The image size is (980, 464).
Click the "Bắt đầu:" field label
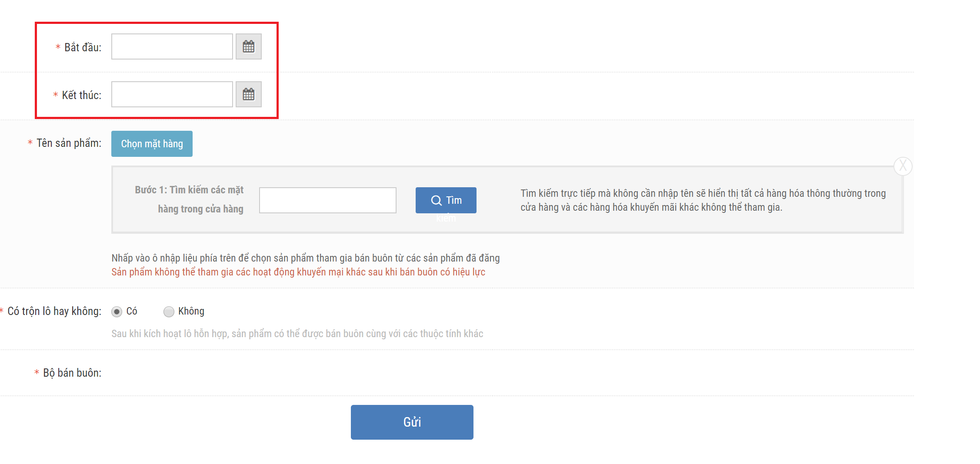coord(83,47)
